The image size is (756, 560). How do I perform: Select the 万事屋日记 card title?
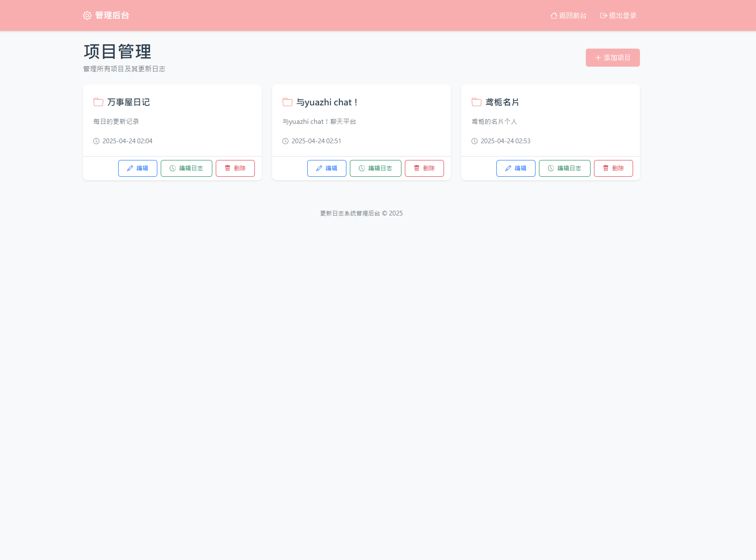click(x=129, y=102)
